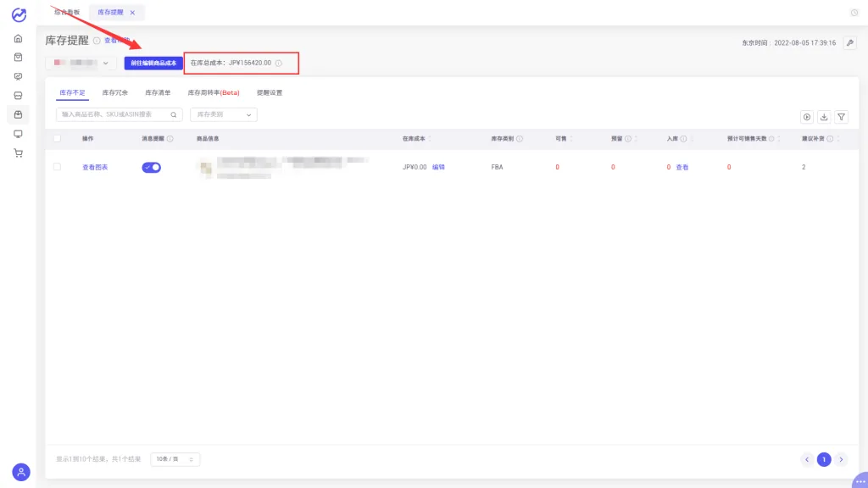Screen dimensions: 868x488
Task: Open the store sidebar icon
Action: 19,96
